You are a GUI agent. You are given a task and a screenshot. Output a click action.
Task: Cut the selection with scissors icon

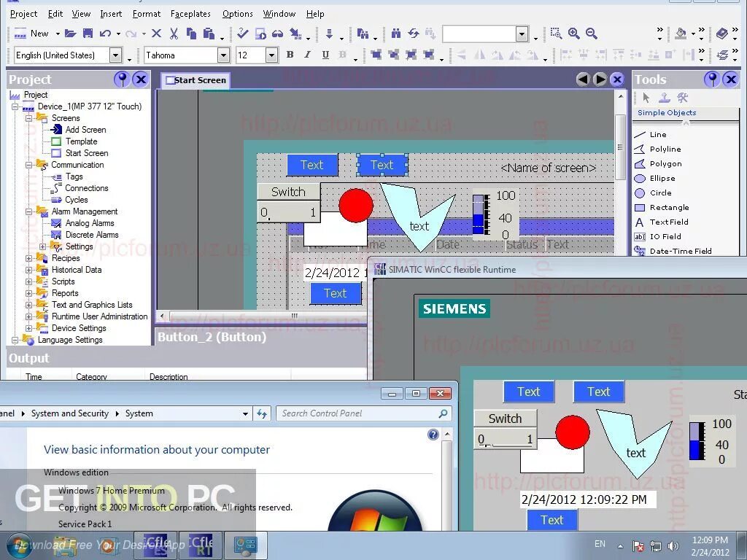(x=174, y=34)
